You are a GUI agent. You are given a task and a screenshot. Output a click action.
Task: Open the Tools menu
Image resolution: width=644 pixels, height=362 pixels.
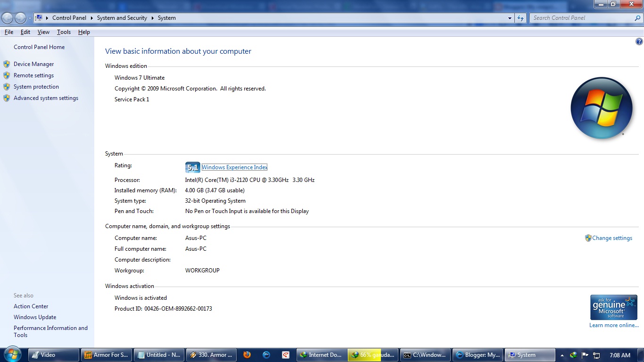click(64, 32)
